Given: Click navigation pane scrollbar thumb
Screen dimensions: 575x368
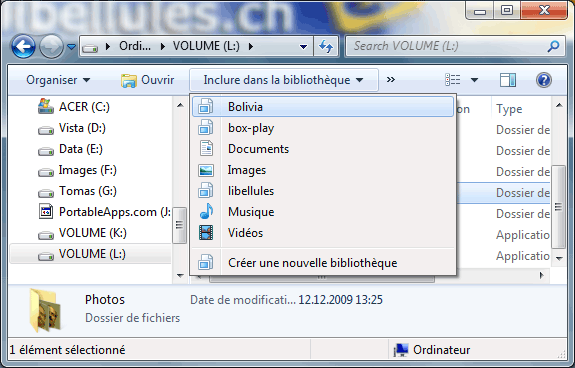Looking at the screenshot, I should pyautogui.click(x=179, y=225).
